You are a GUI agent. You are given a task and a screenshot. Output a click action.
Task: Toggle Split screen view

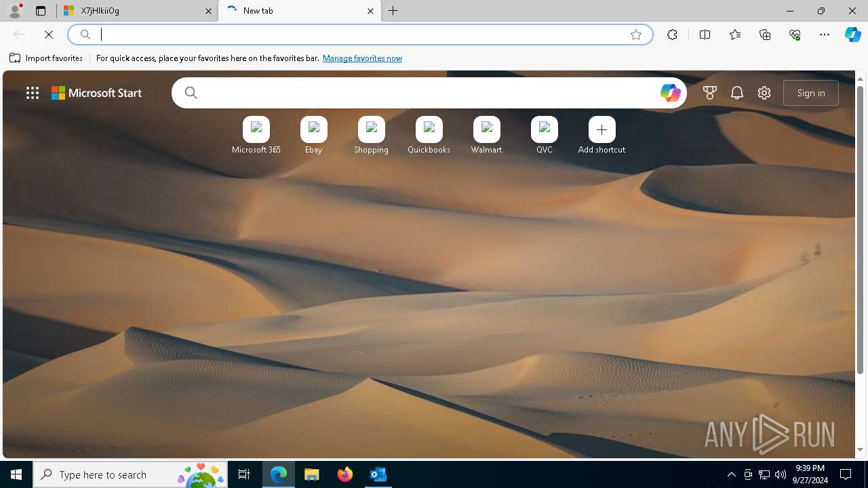(705, 35)
